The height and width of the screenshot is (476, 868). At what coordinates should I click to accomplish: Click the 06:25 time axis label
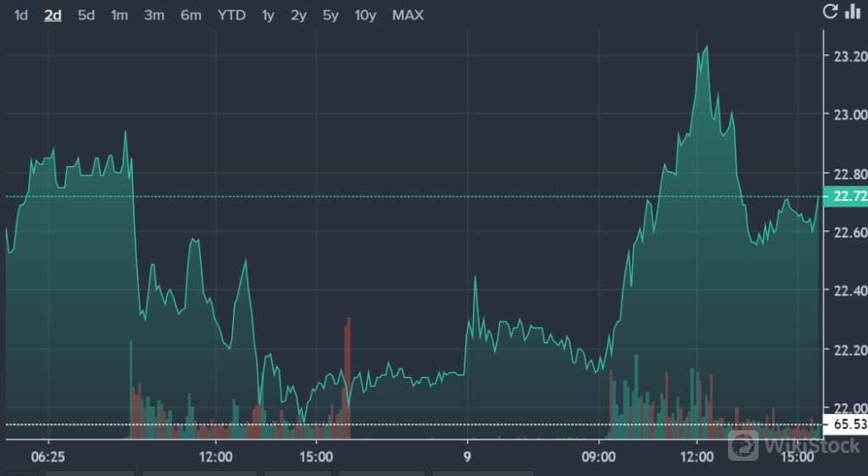(48, 457)
